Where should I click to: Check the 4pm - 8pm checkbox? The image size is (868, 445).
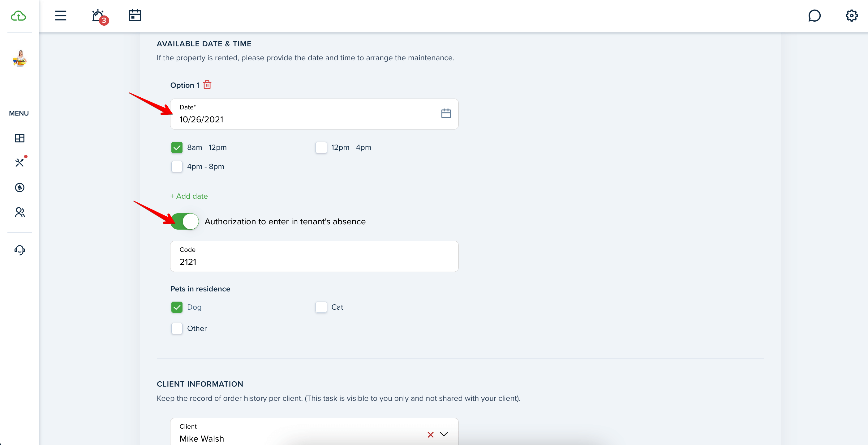177,167
